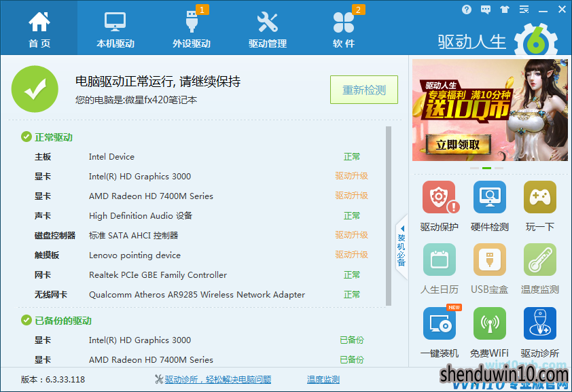Click the help question mark icon

[x=466, y=10]
